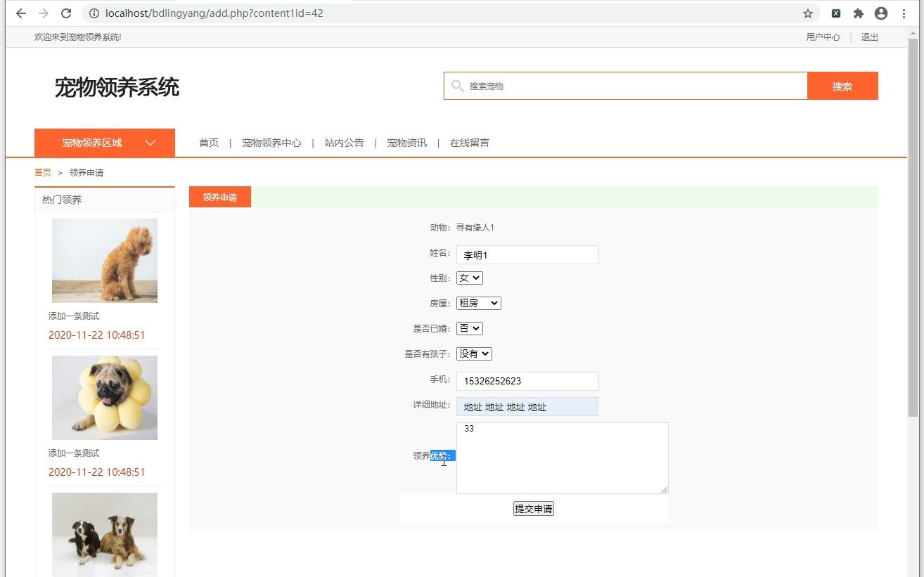Image resolution: width=924 pixels, height=577 pixels.
Task: Open the X extension icon
Action: click(836, 13)
